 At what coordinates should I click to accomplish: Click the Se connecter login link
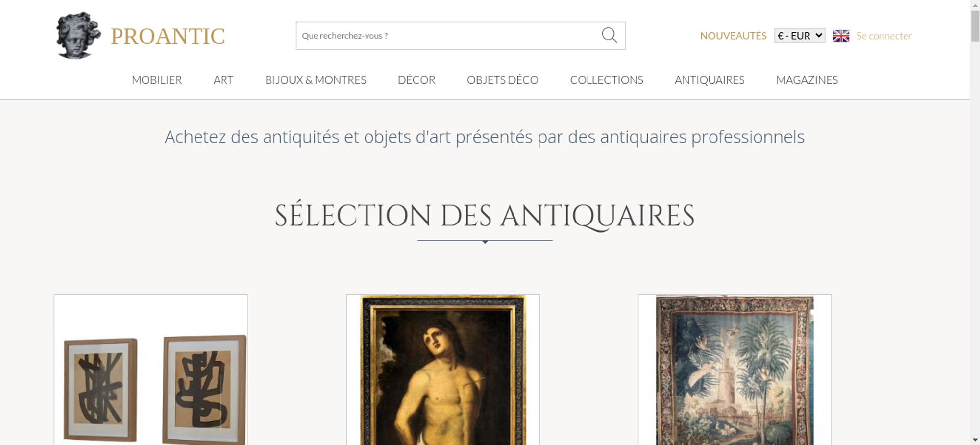click(884, 36)
